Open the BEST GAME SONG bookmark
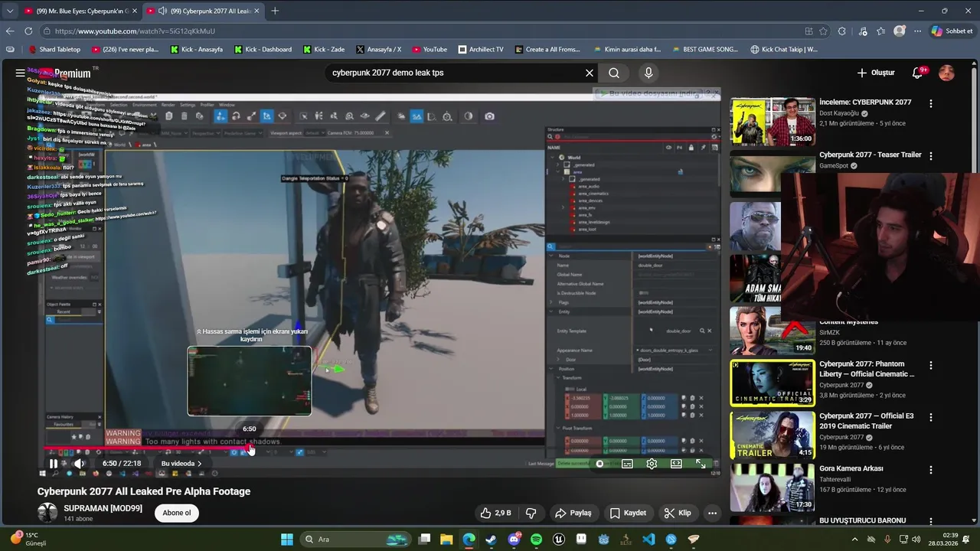980x551 pixels. (704, 50)
